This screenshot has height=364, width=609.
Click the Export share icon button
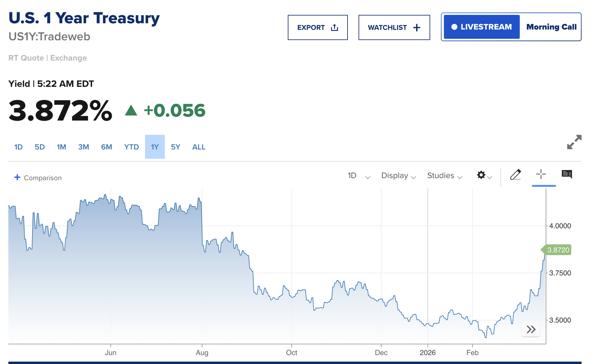[317, 27]
